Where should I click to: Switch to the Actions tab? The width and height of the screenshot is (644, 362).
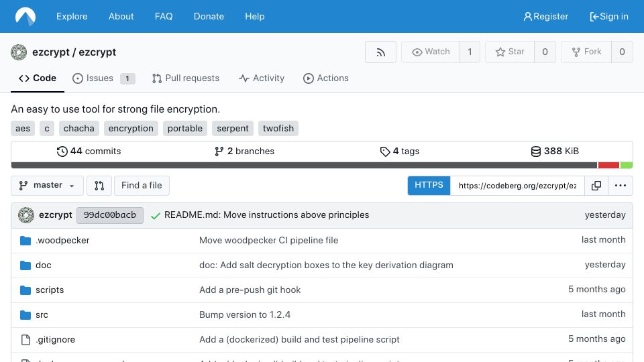point(326,78)
